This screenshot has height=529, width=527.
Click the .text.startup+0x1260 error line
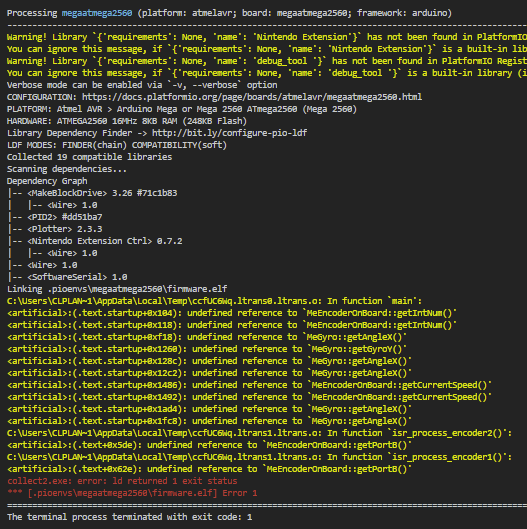(x=207, y=349)
